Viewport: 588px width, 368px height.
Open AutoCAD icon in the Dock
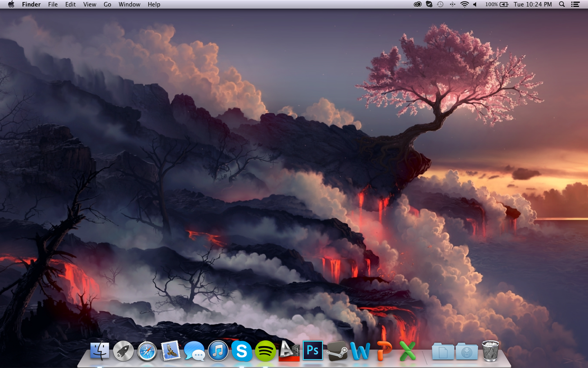tap(289, 351)
